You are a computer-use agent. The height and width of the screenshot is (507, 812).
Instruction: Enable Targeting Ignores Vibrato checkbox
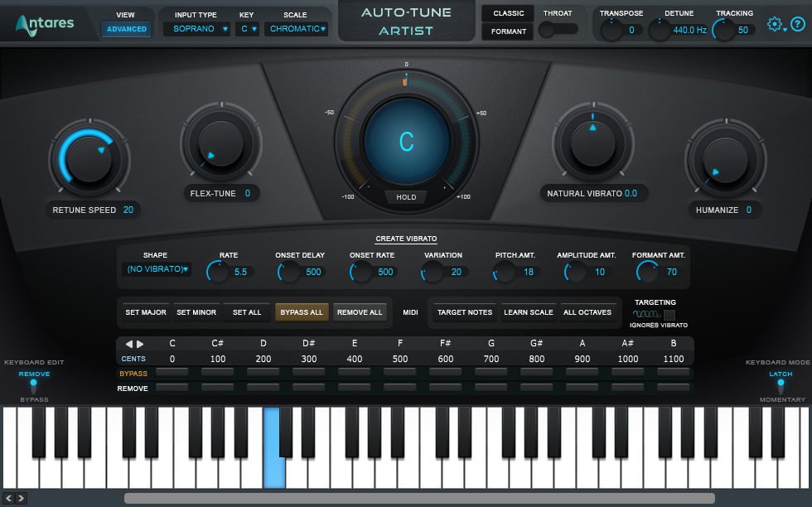coord(669,314)
